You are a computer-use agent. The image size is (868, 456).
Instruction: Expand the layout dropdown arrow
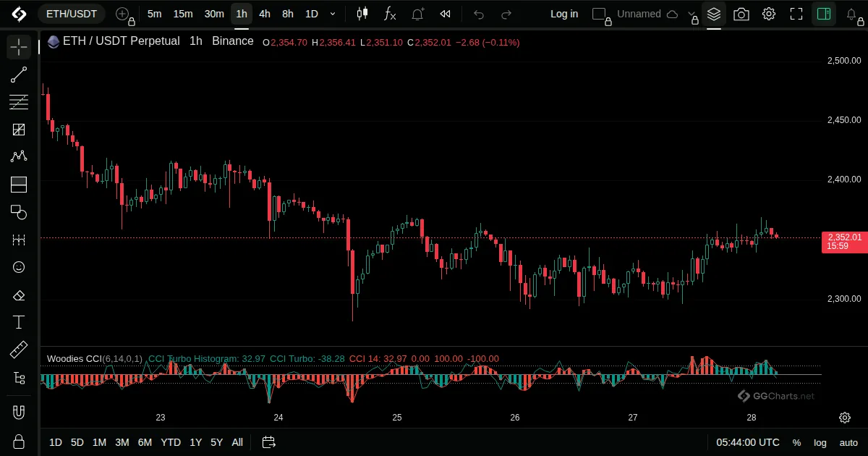pos(692,14)
